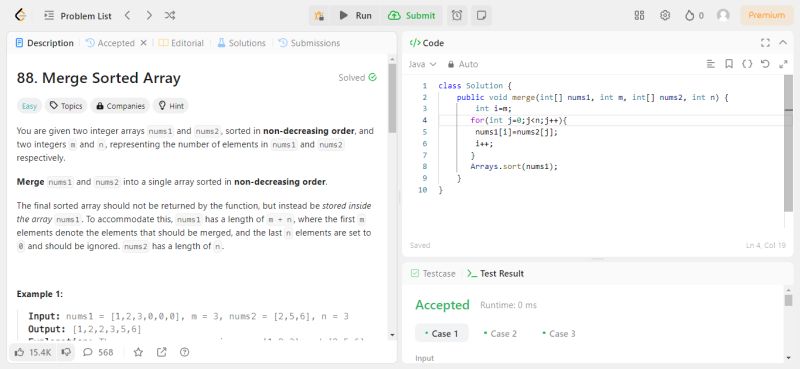The height and width of the screenshot is (369, 800).
Task: Click the streak flame counter
Action: pos(694,16)
